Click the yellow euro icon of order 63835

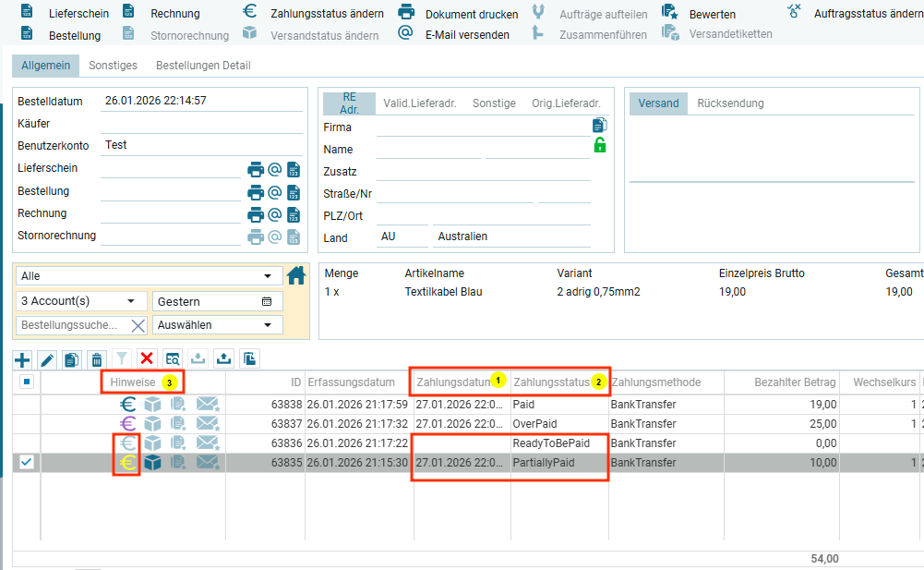coord(127,463)
